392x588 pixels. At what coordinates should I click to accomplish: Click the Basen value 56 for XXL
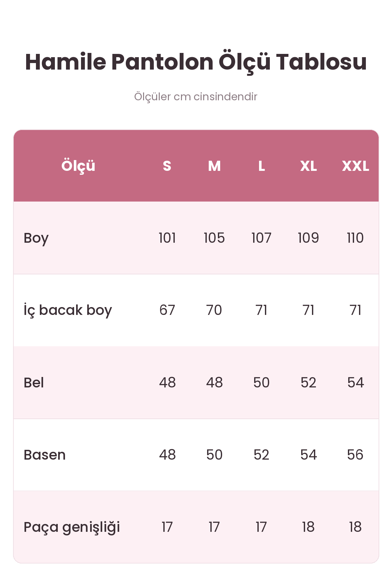355,455
